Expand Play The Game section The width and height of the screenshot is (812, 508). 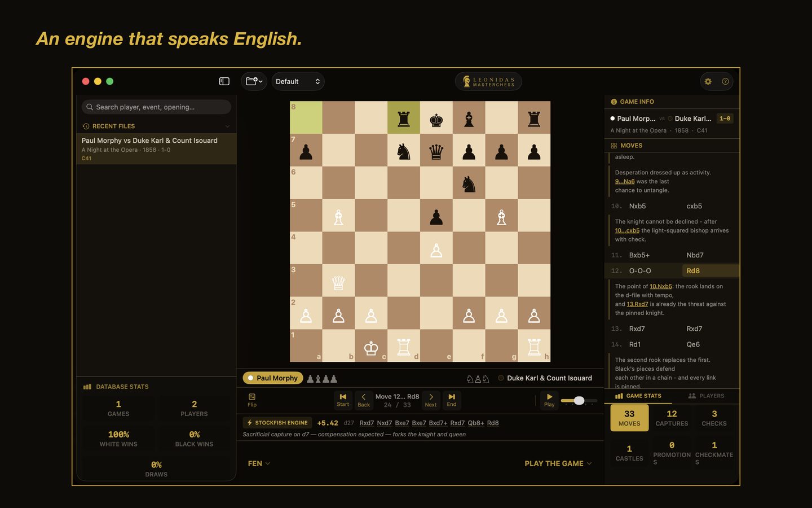click(558, 463)
